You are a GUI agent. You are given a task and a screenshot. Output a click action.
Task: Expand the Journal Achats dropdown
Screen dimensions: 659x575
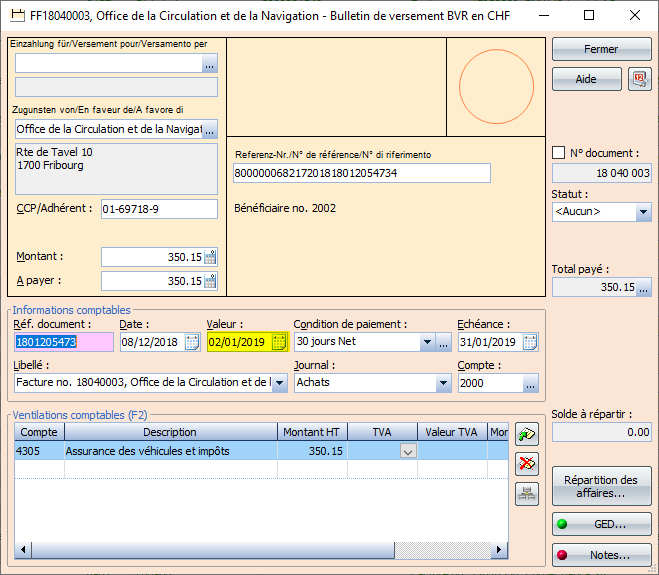(443, 383)
